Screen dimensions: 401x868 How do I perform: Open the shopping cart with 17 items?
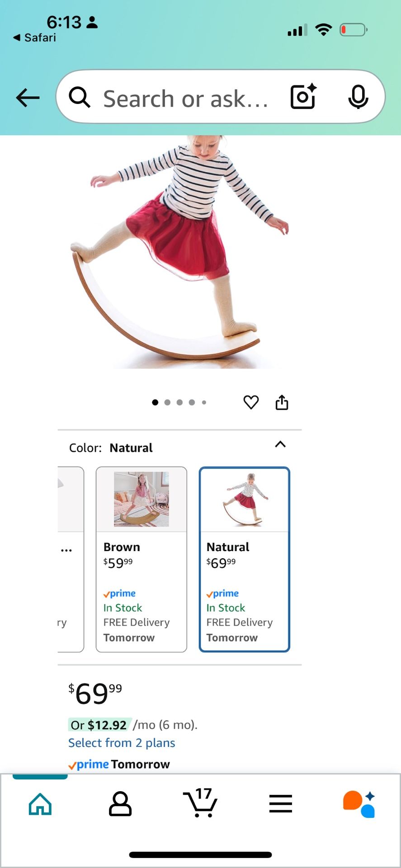tap(201, 803)
